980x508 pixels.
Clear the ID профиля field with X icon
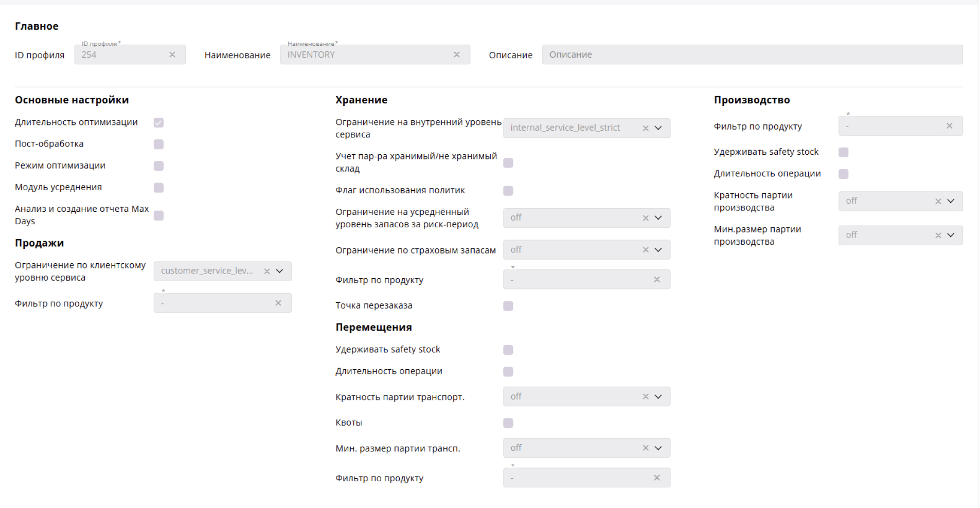(172, 55)
